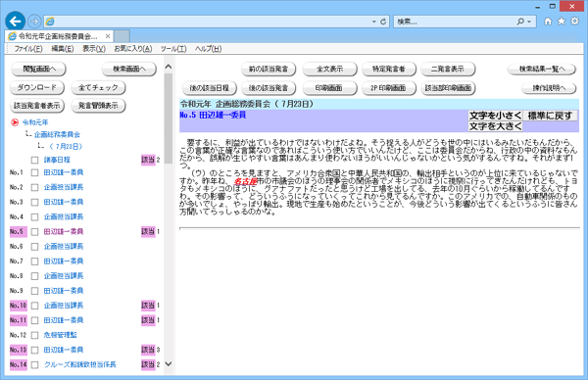The image size is (588, 380).
Task: Open the ツール(T) menu
Action: point(173,49)
